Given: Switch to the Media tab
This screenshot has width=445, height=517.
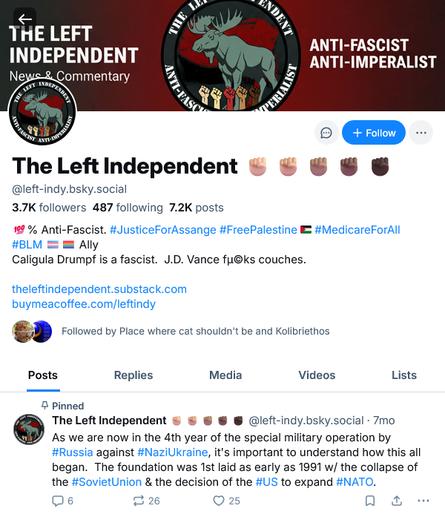Looking at the screenshot, I should (x=225, y=375).
